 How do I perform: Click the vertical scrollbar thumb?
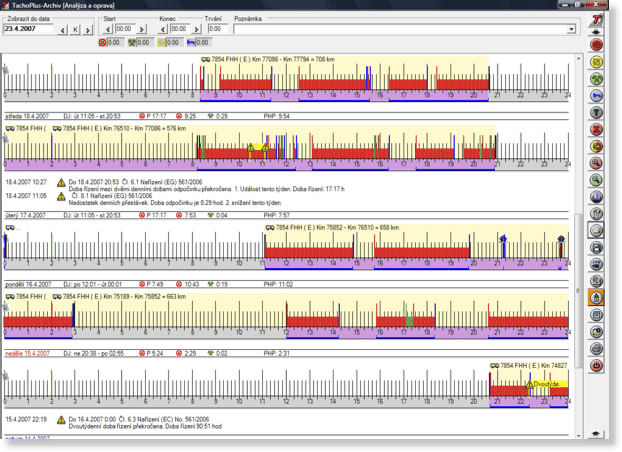[x=578, y=290]
